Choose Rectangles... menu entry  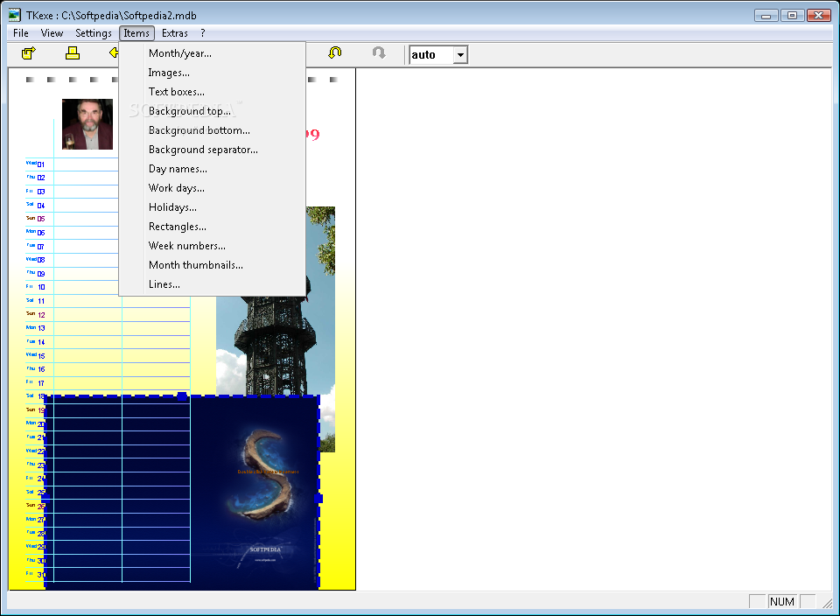click(212, 227)
